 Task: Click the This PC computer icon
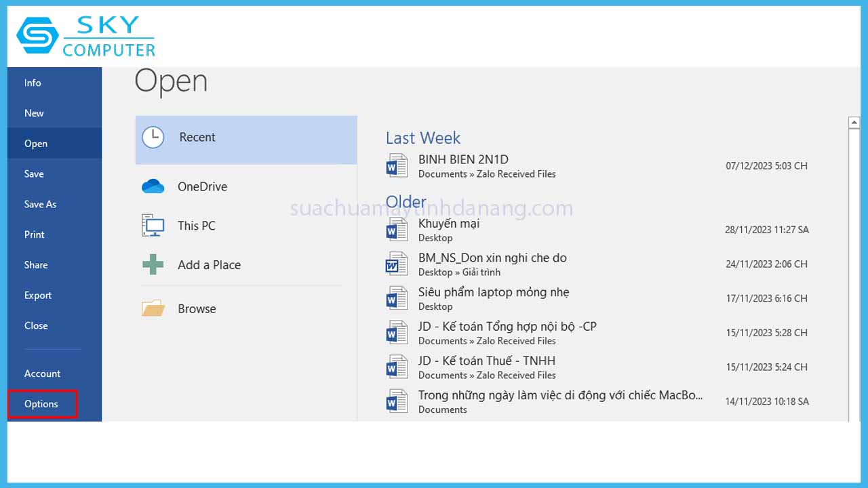click(153, 225)
